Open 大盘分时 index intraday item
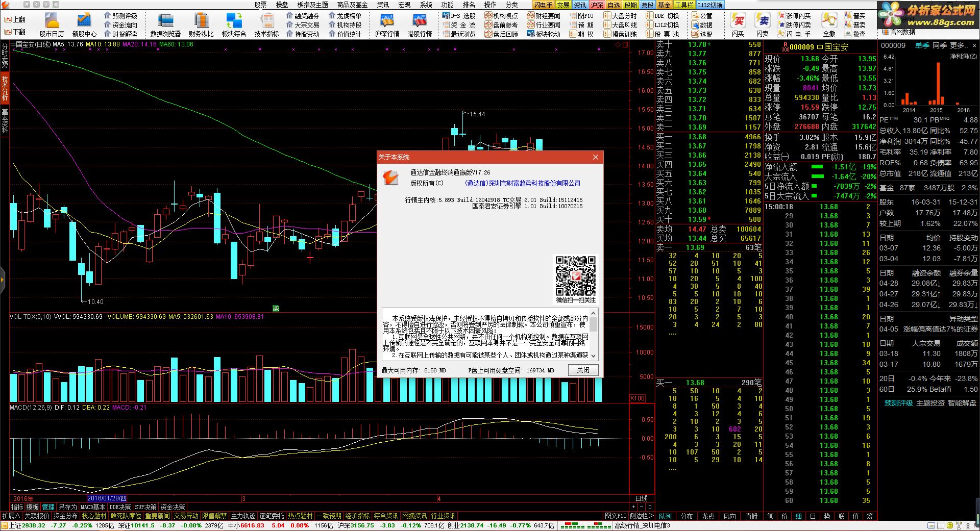 pyautogui.click(x=620, y=16)
